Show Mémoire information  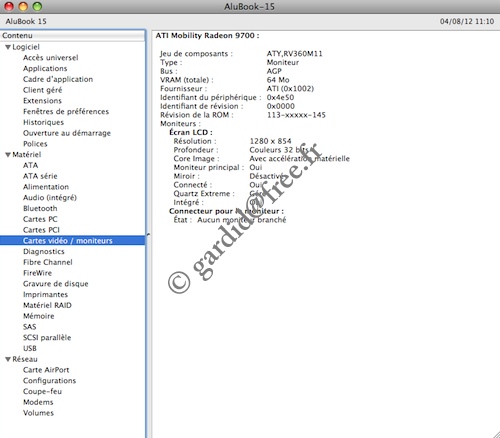tap(38, 316)
